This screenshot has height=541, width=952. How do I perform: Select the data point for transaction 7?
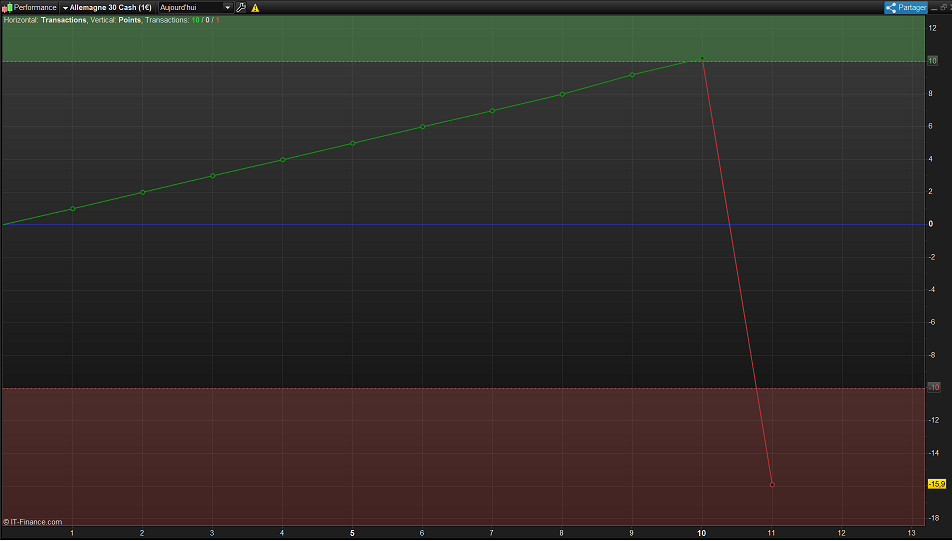(492, 111)
